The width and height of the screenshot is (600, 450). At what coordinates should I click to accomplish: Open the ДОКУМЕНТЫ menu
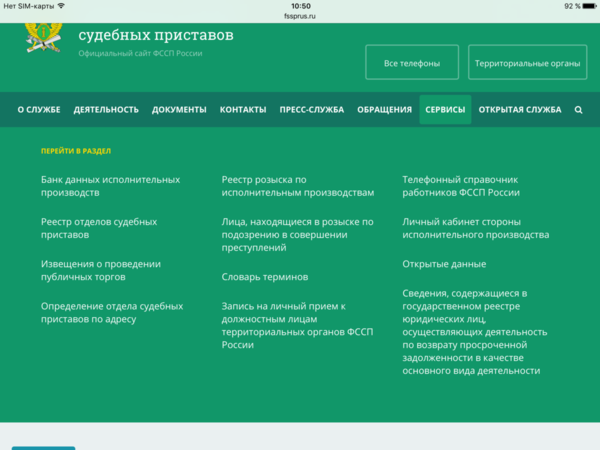[179, 110]
